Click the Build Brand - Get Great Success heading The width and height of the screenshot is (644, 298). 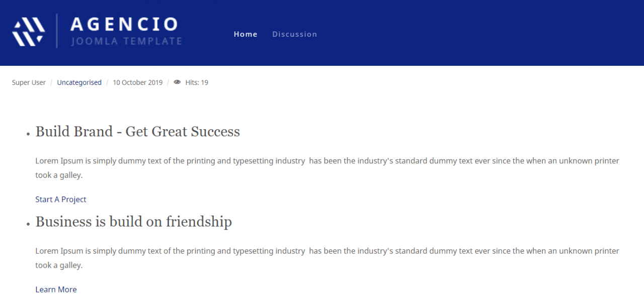click(x=138, y=132)
